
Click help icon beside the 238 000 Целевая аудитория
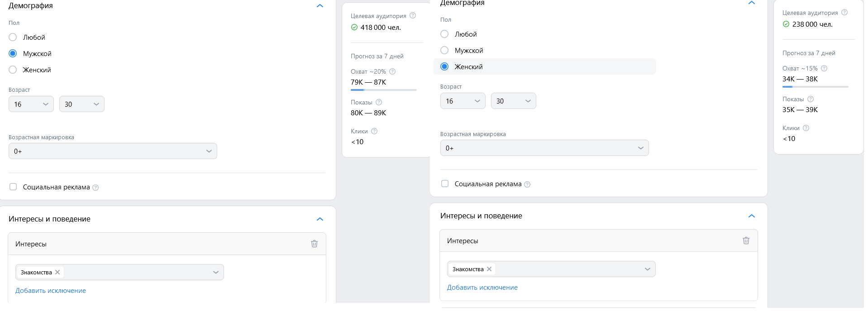tap(844, 12)
